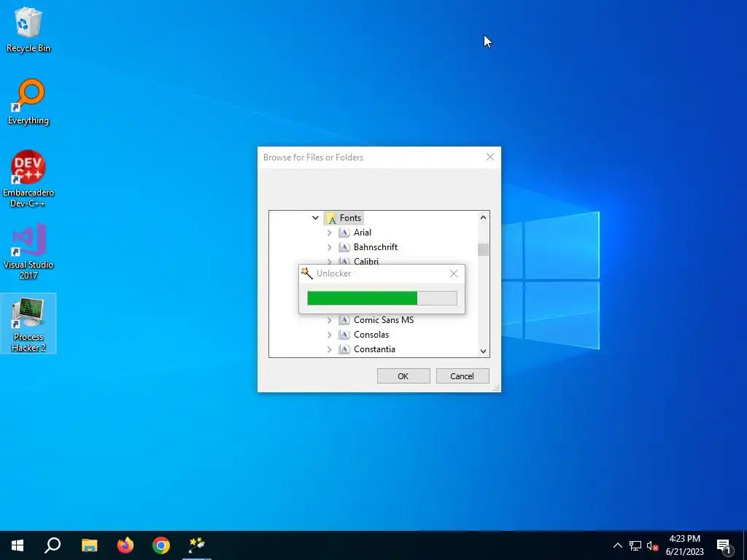Viewport: 747px width, 560px height.
Task: Click the tree's vertical scrollbar thumb
Action: (x=483, y=249)
